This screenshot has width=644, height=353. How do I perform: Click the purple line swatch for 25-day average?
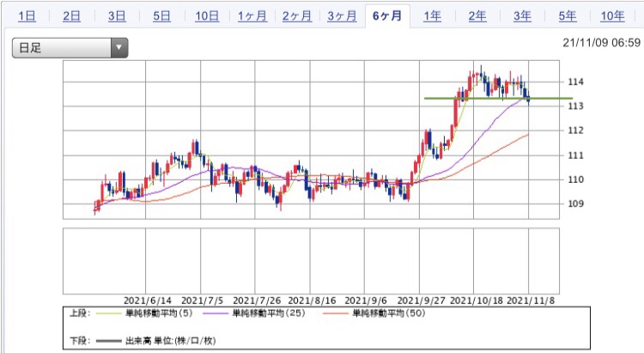pyautogui.click(x=216, y=313)
